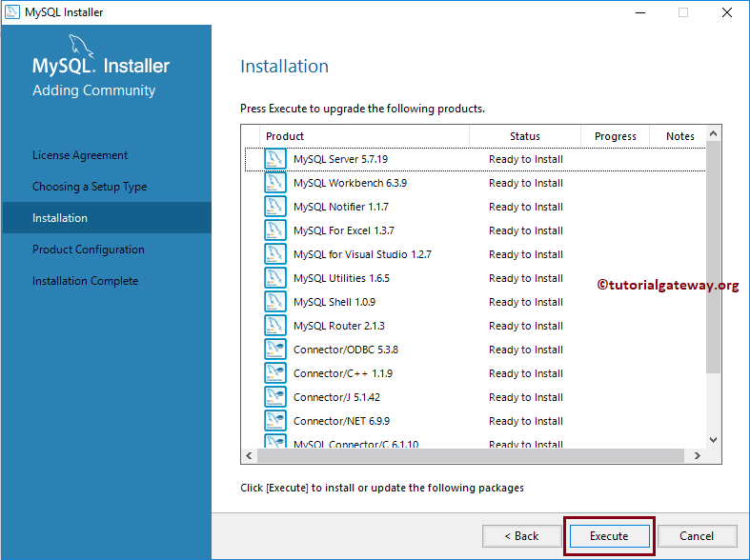Click Ready to Install status of MySQL Workbench
Image resolution: width=750 pixels, height=560 pixels.
coord(526,183)
